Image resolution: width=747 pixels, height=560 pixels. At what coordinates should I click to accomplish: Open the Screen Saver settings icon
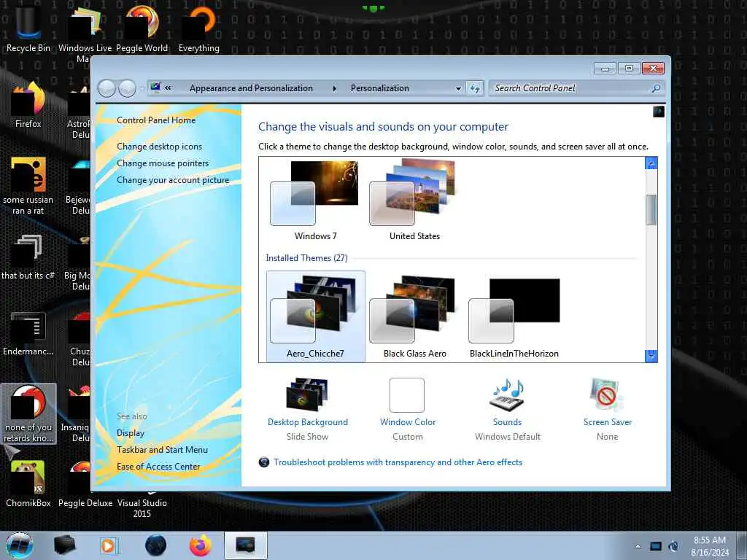(608, 408)
